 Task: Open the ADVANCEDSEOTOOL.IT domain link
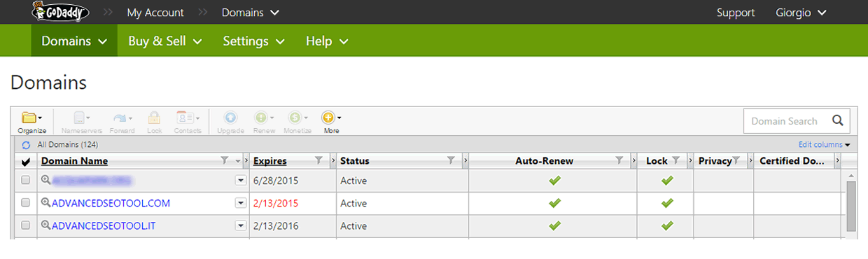[x=104, y=225]
